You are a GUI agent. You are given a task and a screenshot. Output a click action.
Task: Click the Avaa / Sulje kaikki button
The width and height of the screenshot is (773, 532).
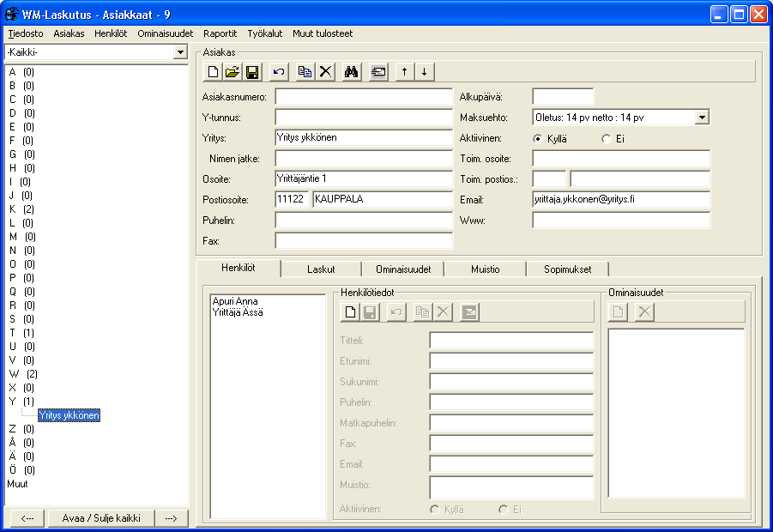(101, 518)
